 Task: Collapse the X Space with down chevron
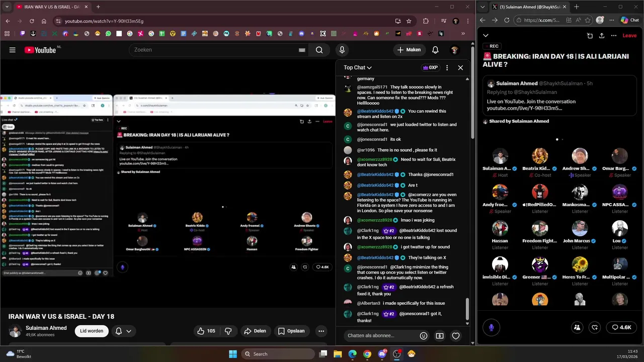click(486, 36)
